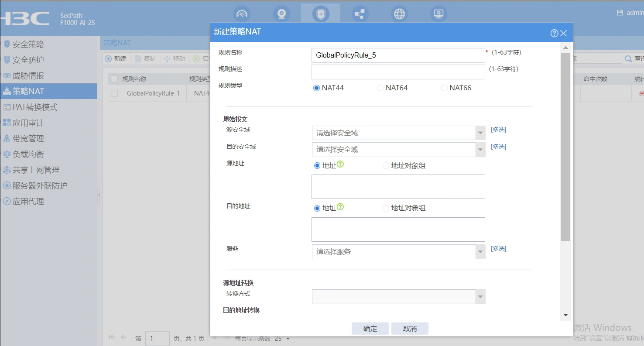Click the dialog scrollbar down arrow
This screenshot has height=346, width=644.
click(x=565, y=315)
